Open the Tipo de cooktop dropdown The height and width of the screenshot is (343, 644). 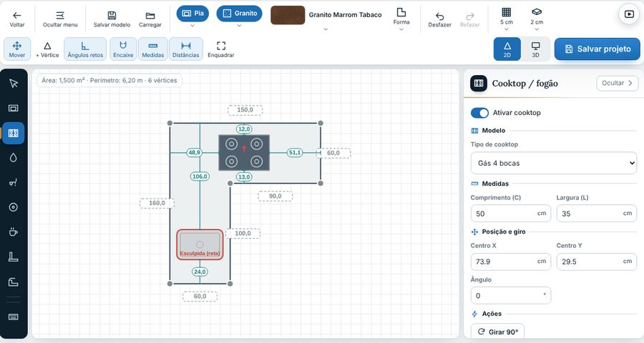point(554,163)
